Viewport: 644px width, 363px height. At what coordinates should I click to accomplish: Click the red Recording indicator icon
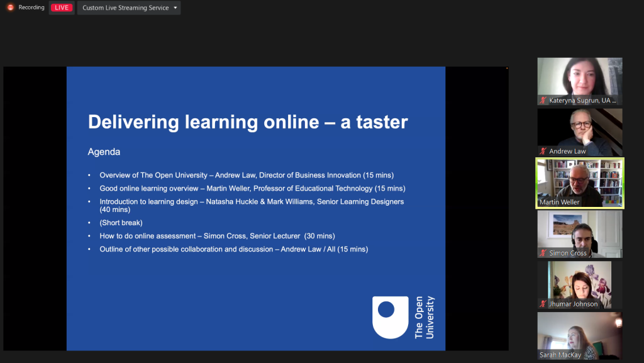point(10,8)
